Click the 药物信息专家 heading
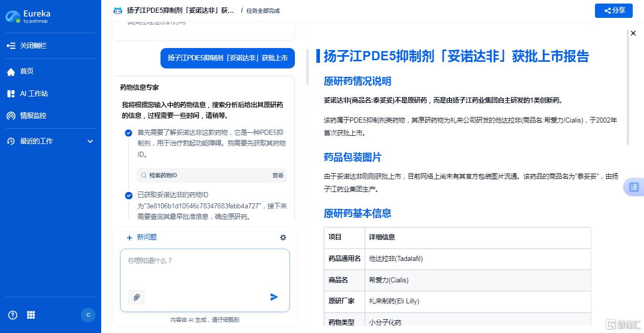Viewport: 644px width, 333px height. [x=140, y=87]
